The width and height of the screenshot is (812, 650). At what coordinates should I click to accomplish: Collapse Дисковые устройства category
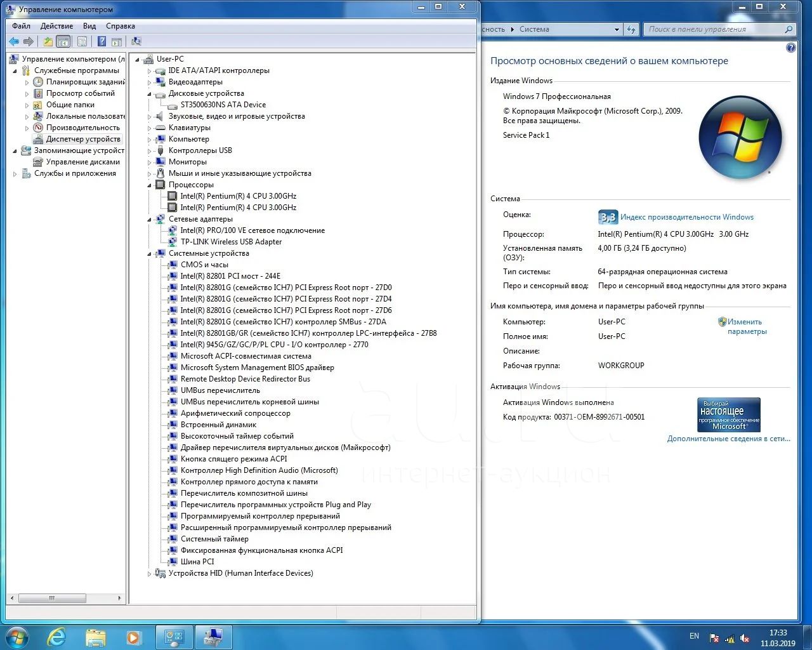149,94
